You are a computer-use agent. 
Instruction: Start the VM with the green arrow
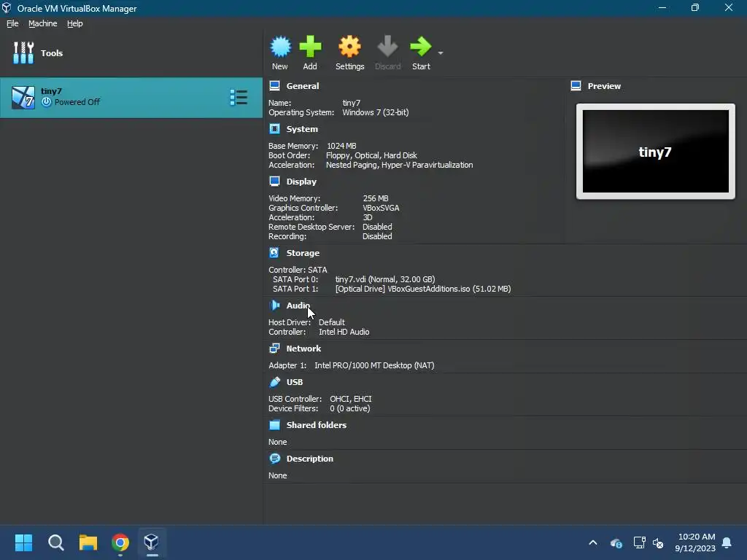[x=421, y=47]
